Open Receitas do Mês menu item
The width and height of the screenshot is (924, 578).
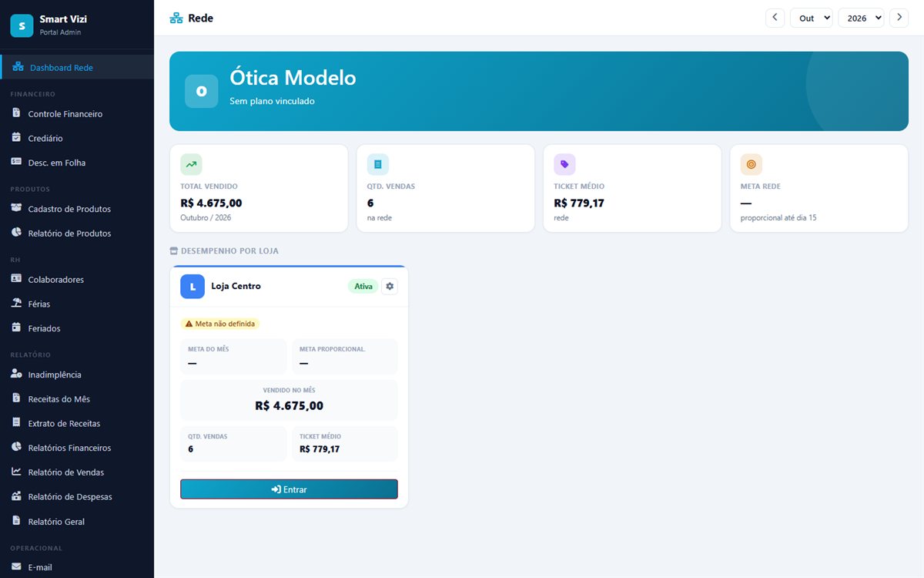click(77, 399)
